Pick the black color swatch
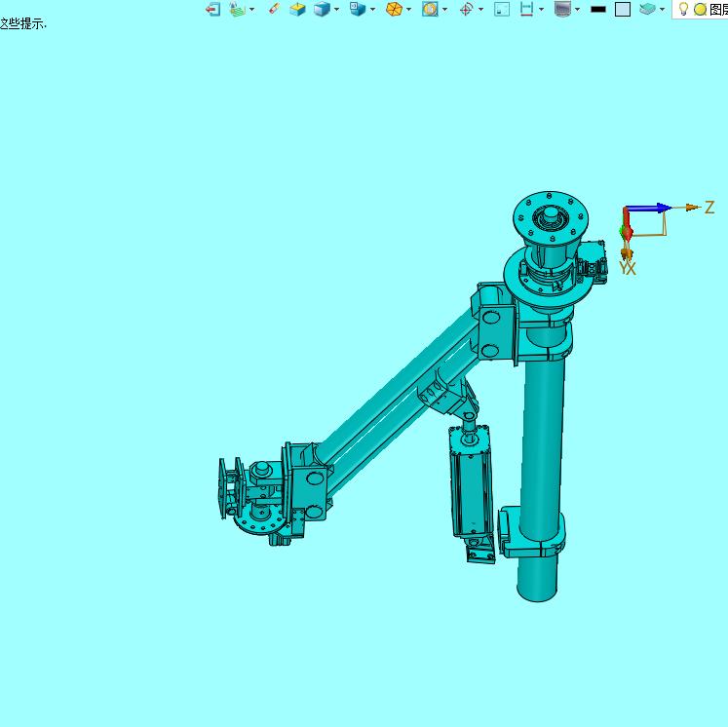 click(598, 10)
